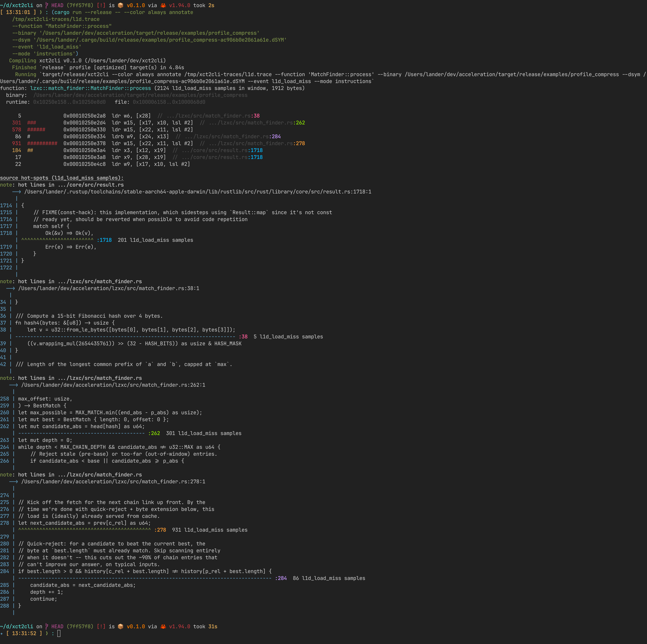Click the lzxc::match_finder::MatchFinder::process function name

coord(90,88)
